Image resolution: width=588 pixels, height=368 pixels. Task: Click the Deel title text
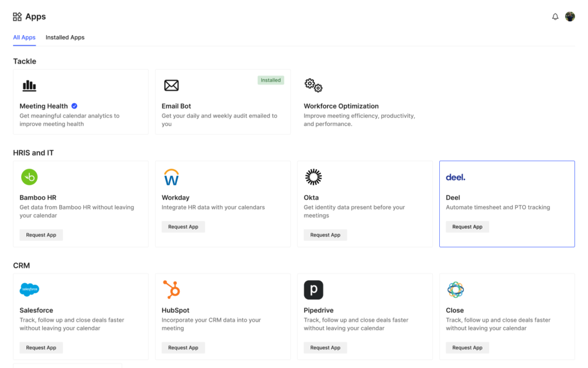453,197
